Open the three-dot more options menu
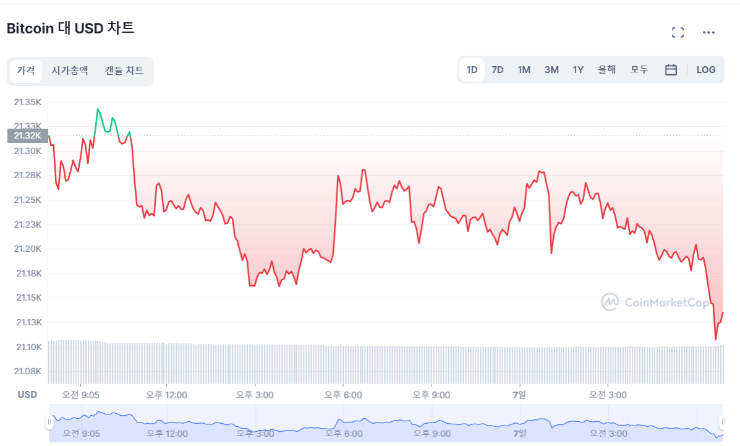Image resolution: width=740 pixels, height=446 pixels. click(709, 32)
